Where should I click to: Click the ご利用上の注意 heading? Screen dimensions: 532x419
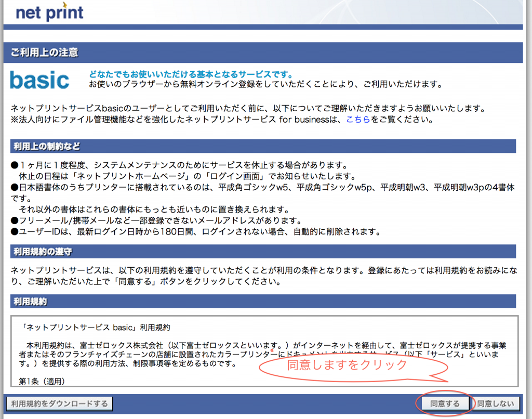point(45,53)
